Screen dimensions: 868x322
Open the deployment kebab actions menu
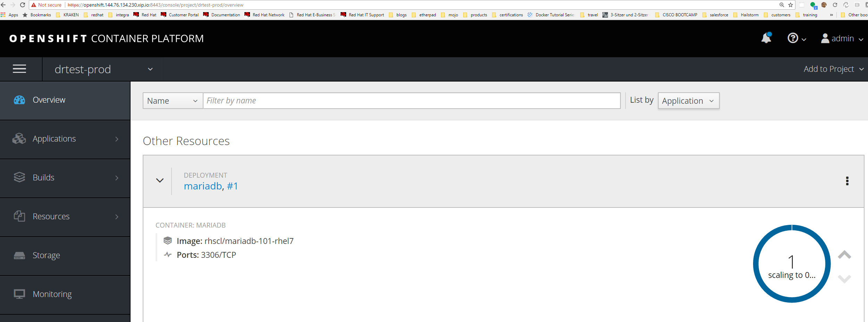(847, 181)
